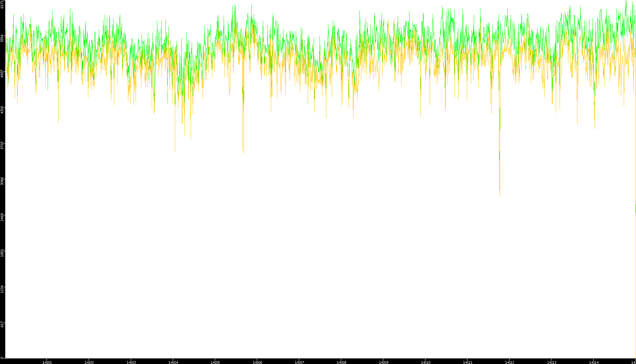Click the 14:11 time axis label
This screenshot has height=364, width=636.
[467, 362]
